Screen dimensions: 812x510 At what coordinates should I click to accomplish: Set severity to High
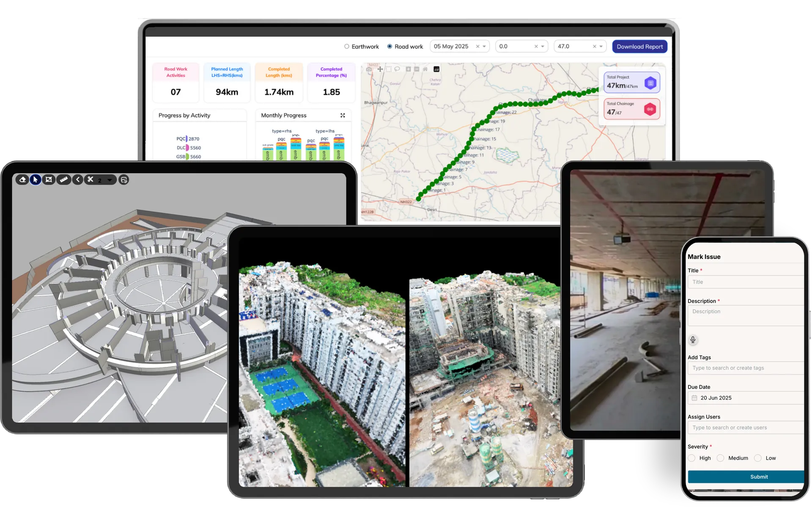coord(691,458)
